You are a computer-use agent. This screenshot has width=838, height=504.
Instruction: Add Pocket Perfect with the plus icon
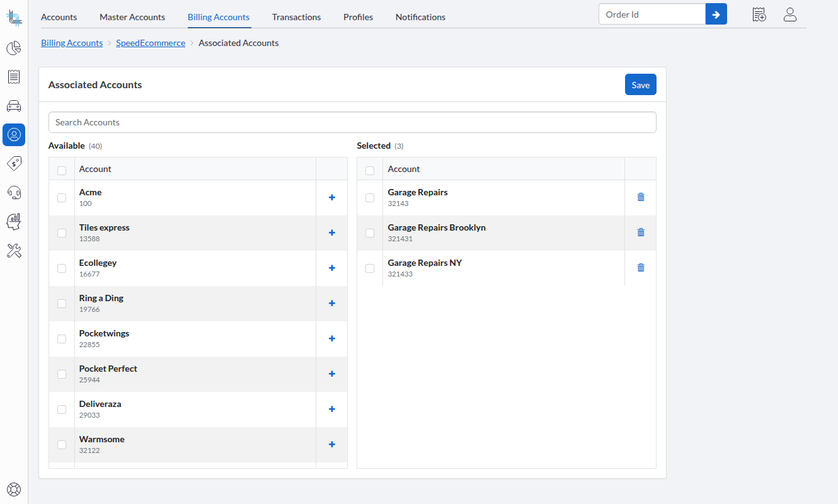coord(332,374)
